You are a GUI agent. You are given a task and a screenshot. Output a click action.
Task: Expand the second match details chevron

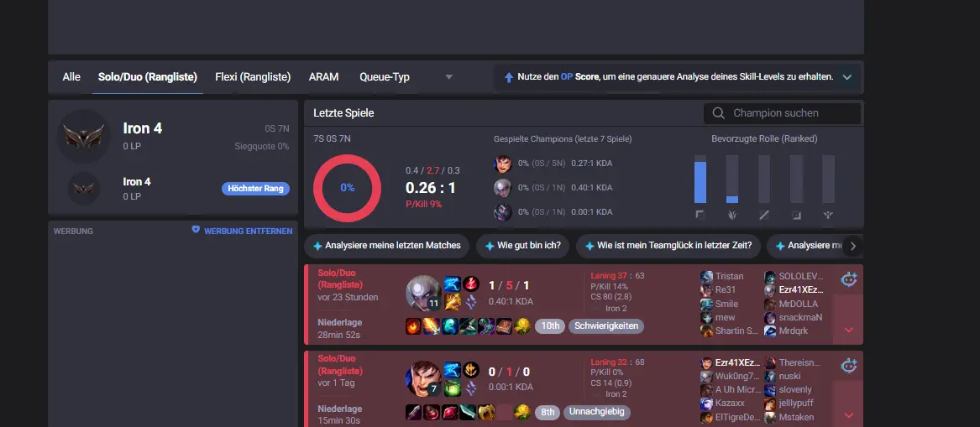click(x=848, y=415)
